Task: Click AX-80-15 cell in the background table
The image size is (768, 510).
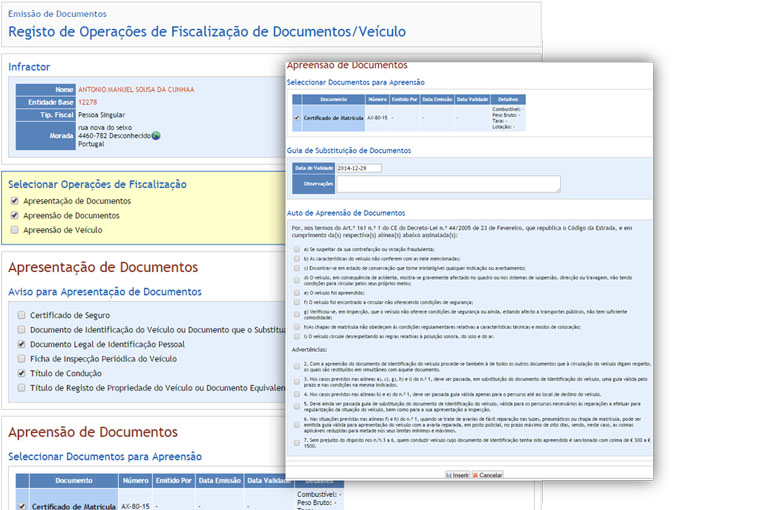Action: pyautogui.click(x=135, y=506)
